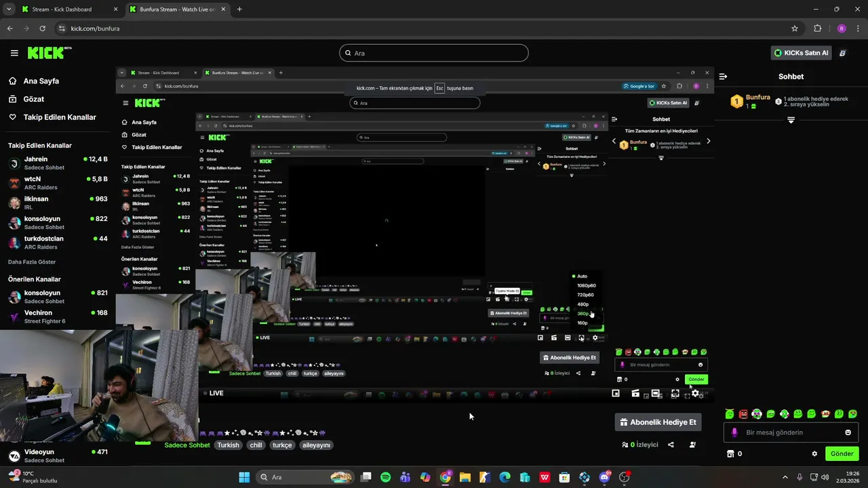The width and height of the screenshot is (868, 488).
Task: Open Spotify from taskbar
Action: [x=386, y=477]
